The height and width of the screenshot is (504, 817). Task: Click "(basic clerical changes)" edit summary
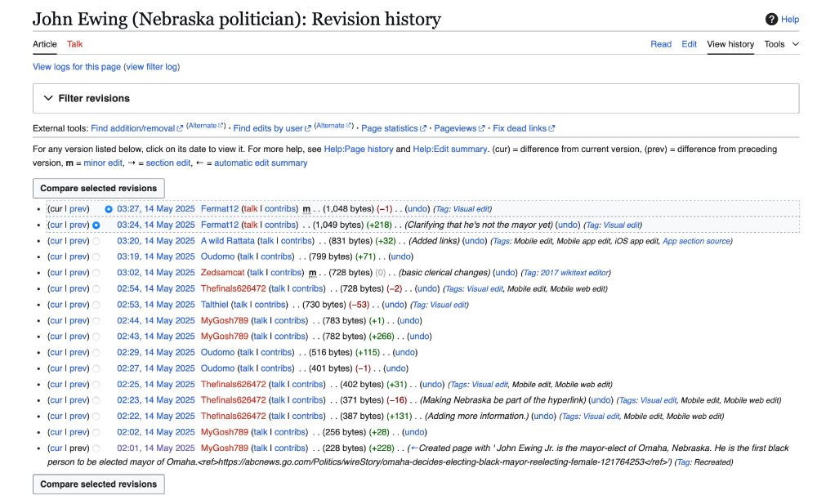point(444,273)
